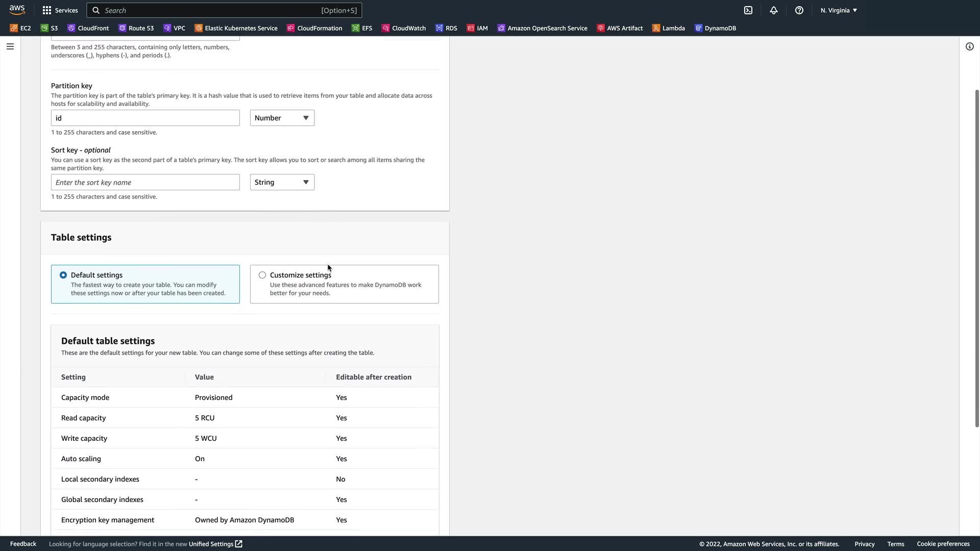Select the Default settings radio option

[63, 275]
